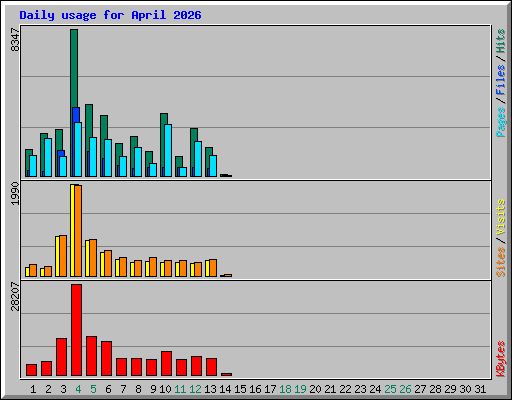This screenshot has width=512, height=400.
Task: Select the red KBytes bar for day 4
Action: 76,330
